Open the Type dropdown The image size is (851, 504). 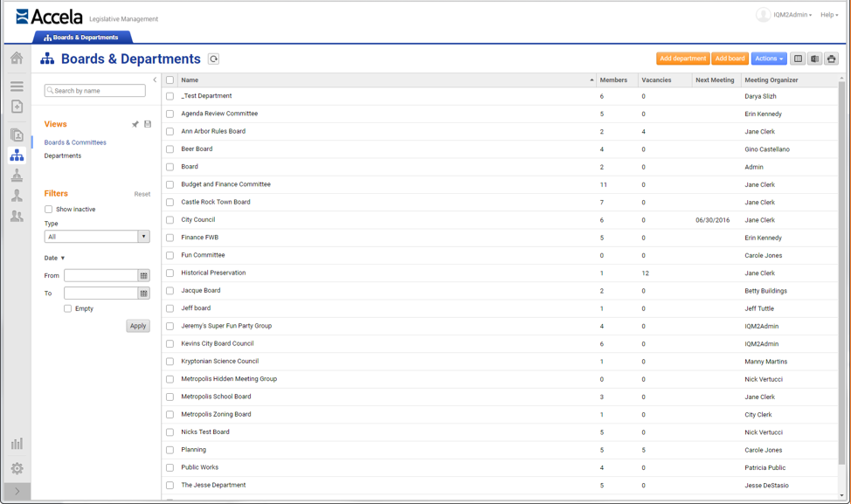click(x=97, y=237)
